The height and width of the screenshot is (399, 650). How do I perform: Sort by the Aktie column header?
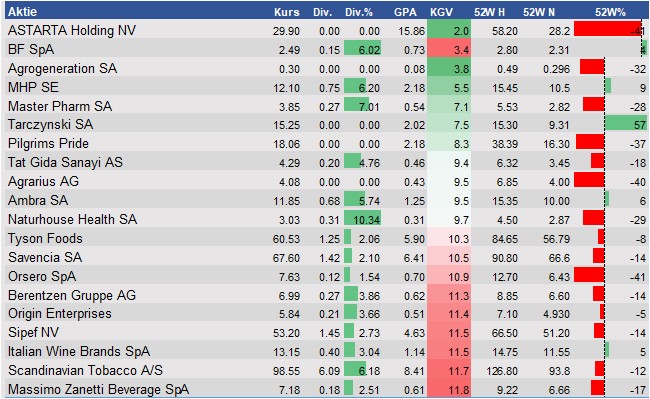coord(22,12)
